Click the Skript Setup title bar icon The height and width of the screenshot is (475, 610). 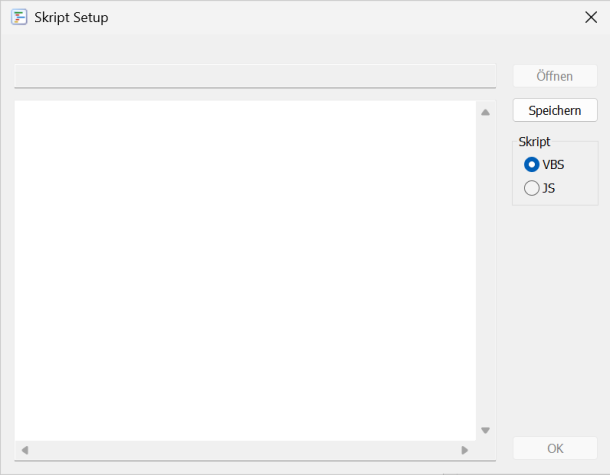click(19, 17)
